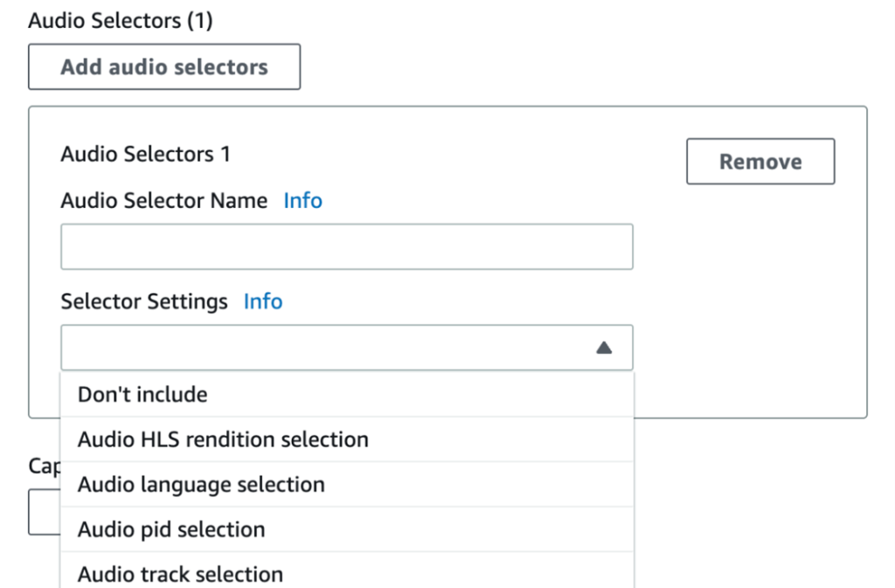This screenshot has width=895, height=588.
Task: Click the Selector Settings field label
Action: point(144,301)
